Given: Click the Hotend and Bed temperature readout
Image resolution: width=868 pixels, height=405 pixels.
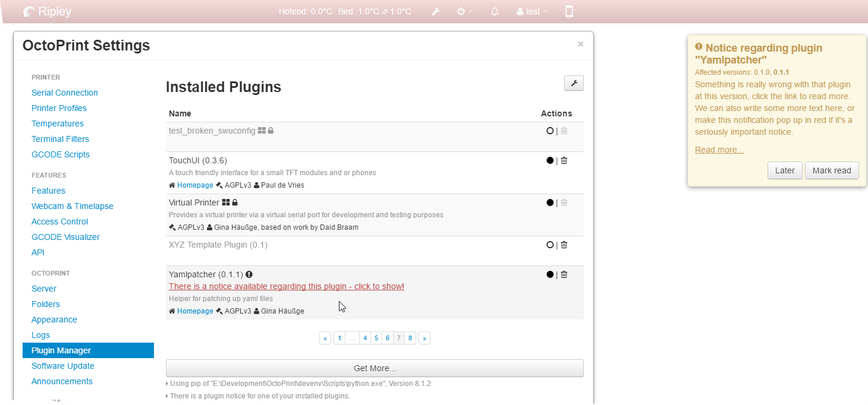Looking at the screenshot, I should point(345,11).
